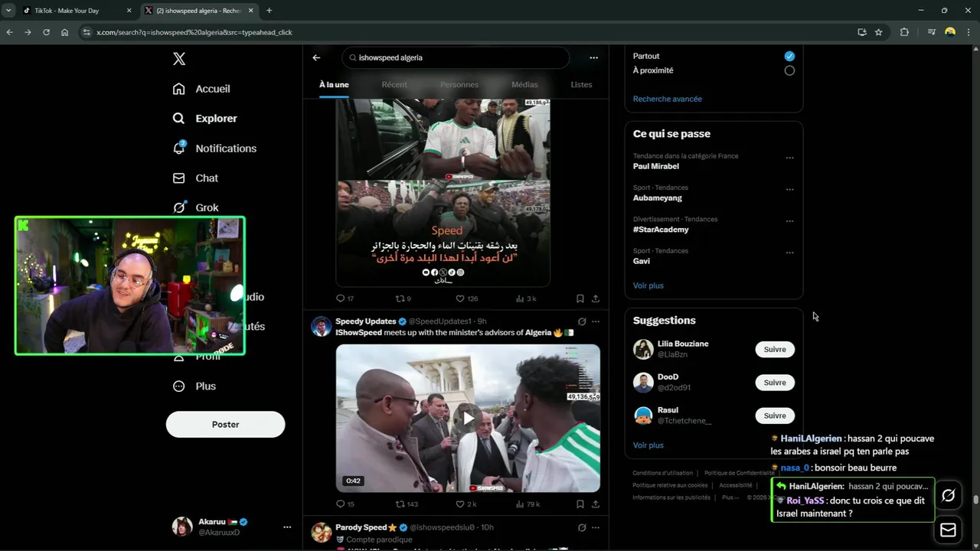Screen dimensions: 980x551
Task: Bookmark the Speedy Updates post
Action: pos(580,504)
